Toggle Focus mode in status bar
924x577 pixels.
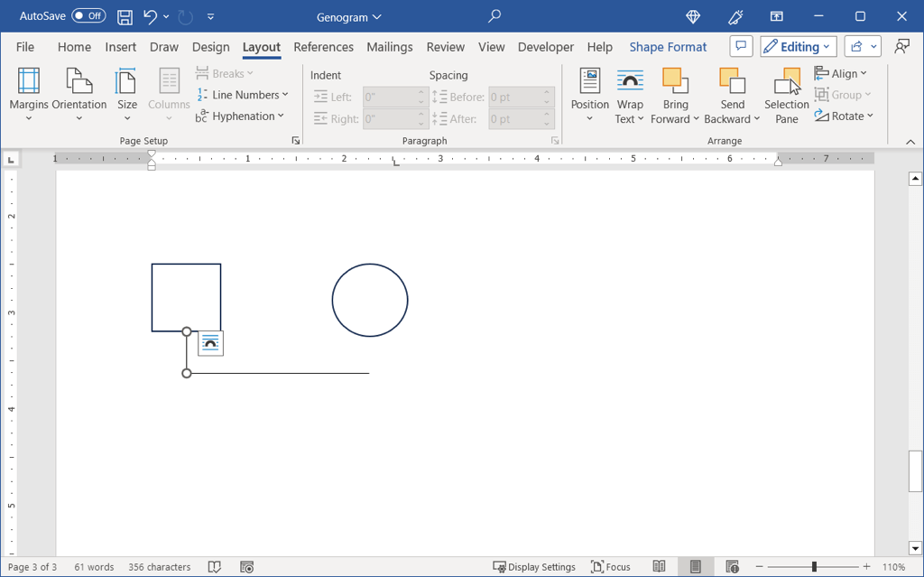610,567
